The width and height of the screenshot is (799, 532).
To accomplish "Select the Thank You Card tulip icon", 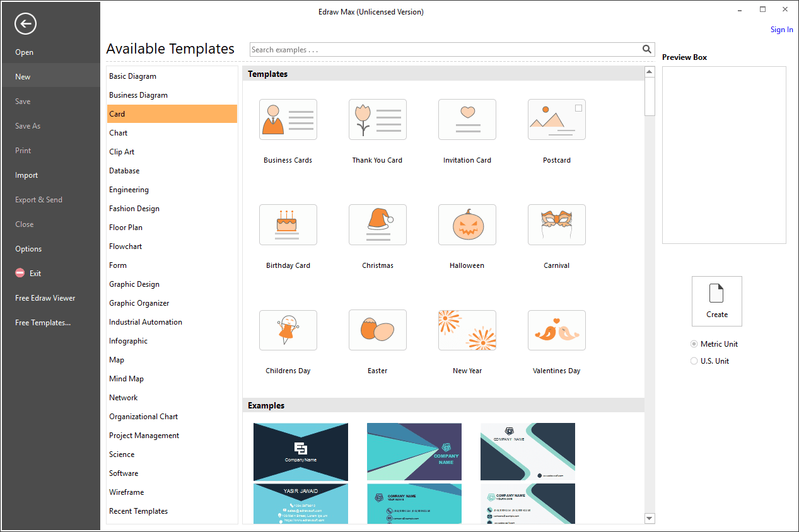I will pyautogui.click(x=378, y=119).
